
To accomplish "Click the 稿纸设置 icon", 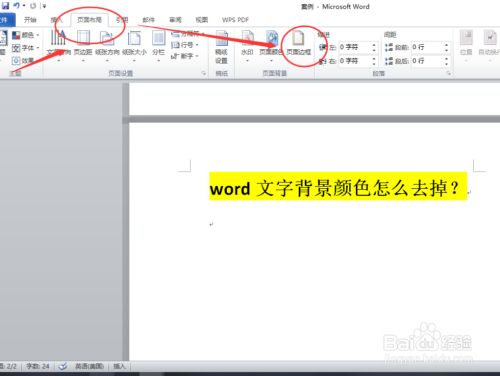I will coord(222,38).
